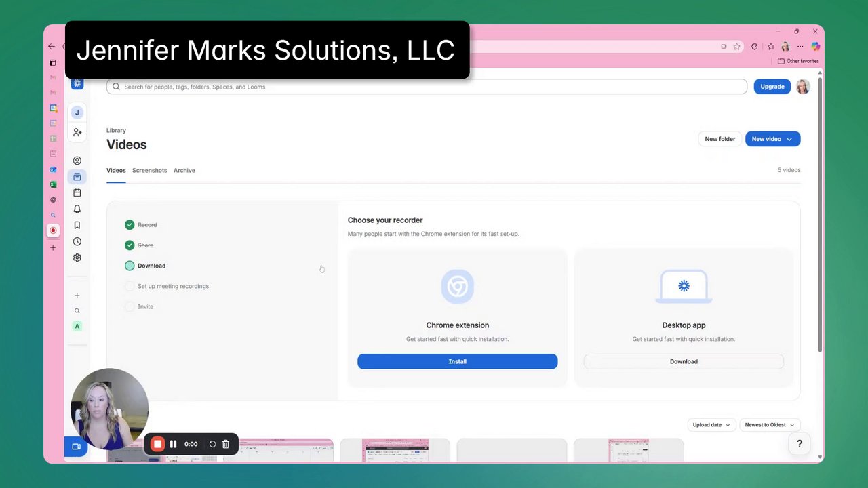
Task: Go back with the browser back arrow
Action: [52, 47]
